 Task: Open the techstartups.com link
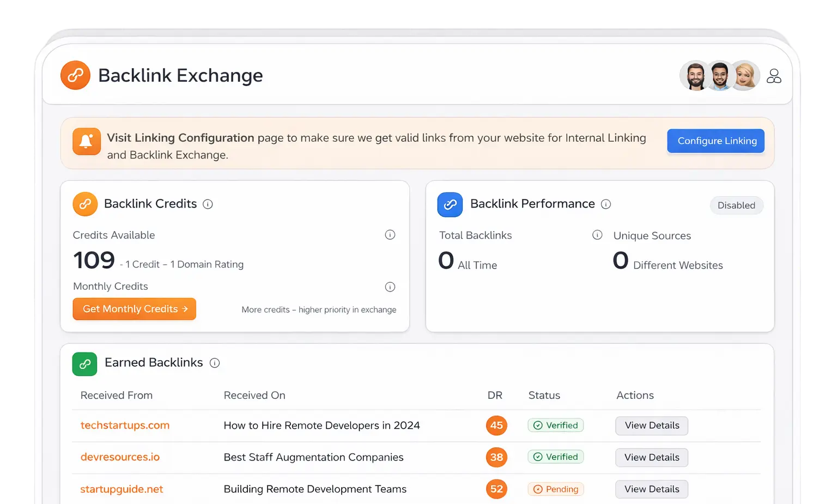tap(125, 425)
